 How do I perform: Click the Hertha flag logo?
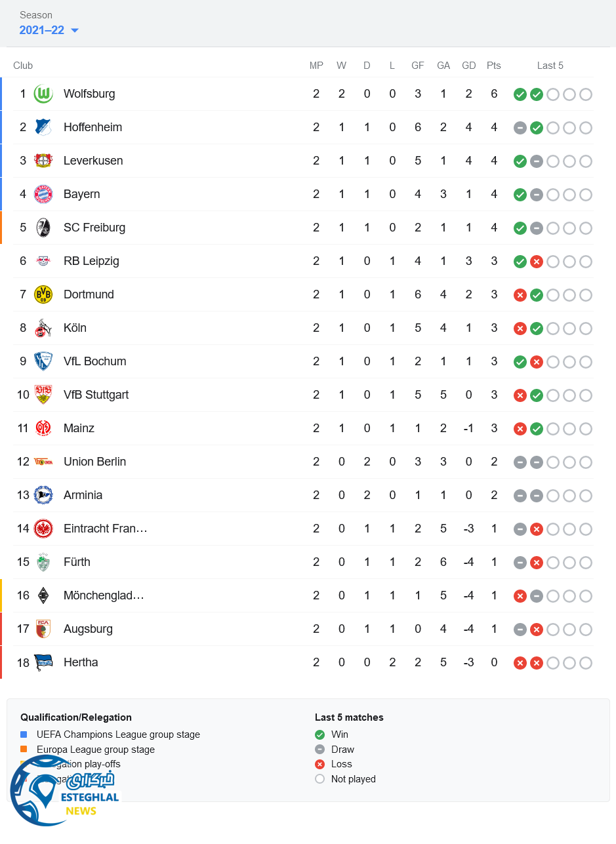coord(43,662)
